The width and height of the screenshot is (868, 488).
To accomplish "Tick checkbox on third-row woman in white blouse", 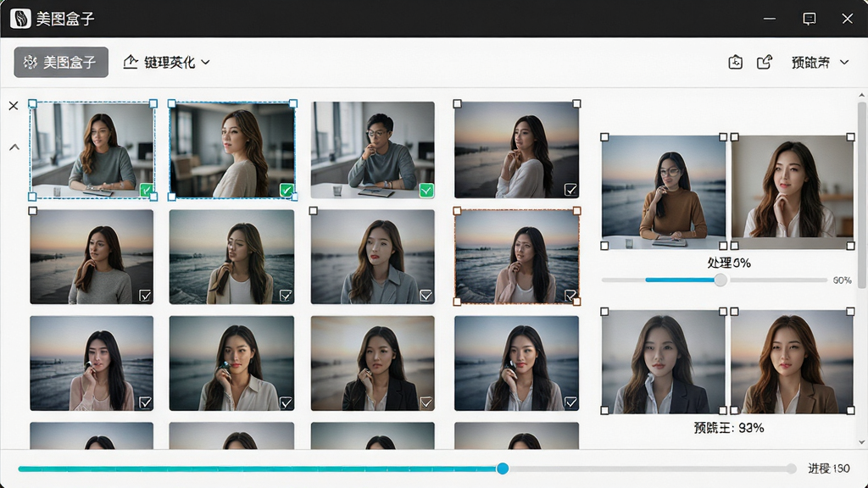I will (286, 402).
